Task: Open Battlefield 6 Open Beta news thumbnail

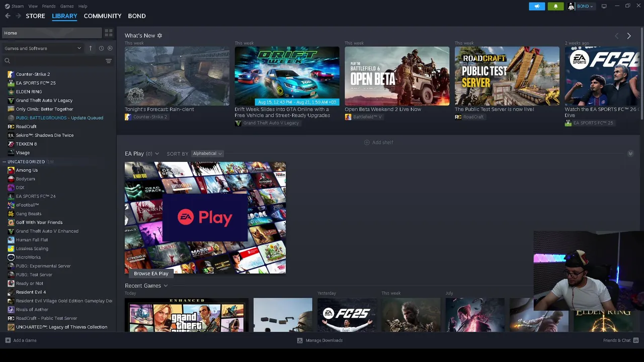Action: pos(397,76)
